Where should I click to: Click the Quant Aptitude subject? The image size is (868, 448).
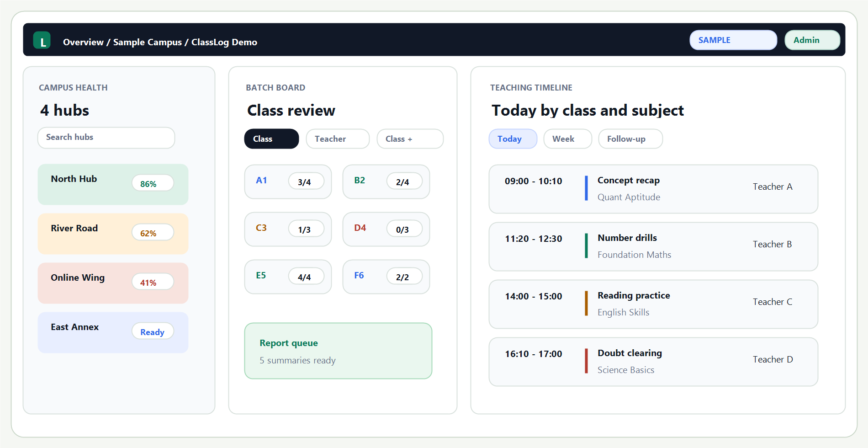(629, 197)
